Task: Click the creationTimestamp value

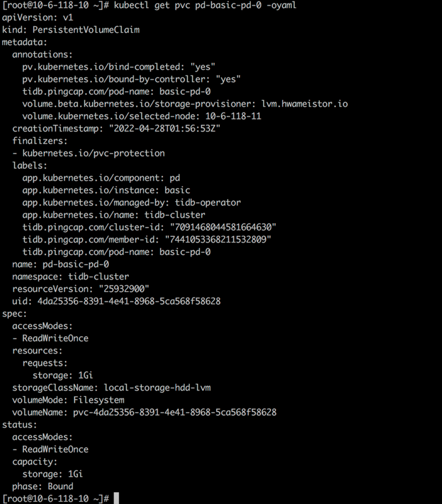Action: [164, 128]
